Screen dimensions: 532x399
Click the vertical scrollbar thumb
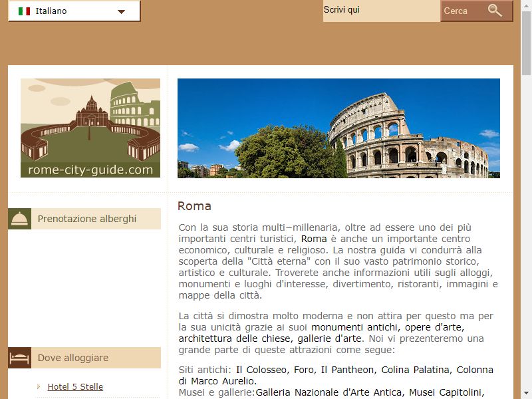(x=526, y=43)
